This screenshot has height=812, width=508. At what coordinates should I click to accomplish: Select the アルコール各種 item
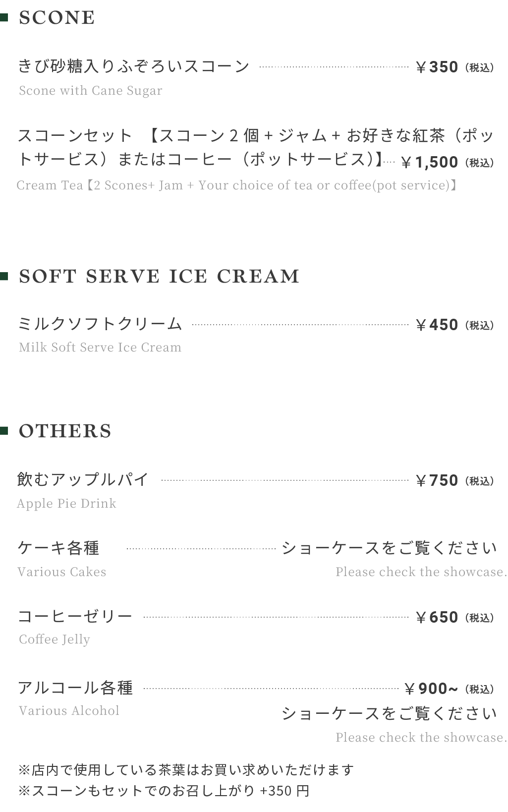(x=75, y=688)
